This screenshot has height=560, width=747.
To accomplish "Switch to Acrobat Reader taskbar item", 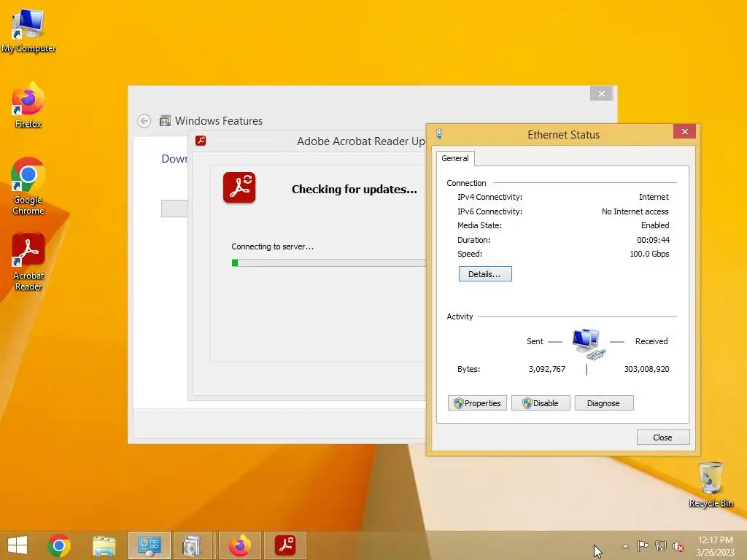I will [285, 545].
